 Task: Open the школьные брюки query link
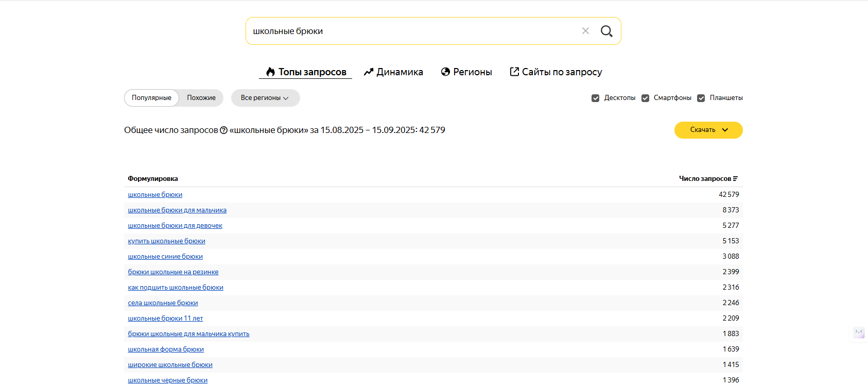pyautogui.click(x=155, y=195)
